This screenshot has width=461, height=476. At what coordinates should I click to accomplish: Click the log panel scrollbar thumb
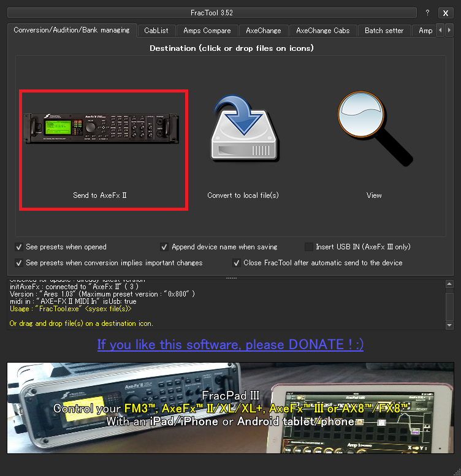pos(449,306)
